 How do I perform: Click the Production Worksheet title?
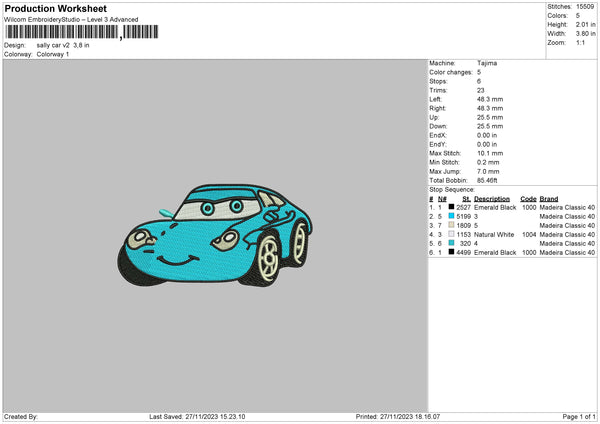pos(55,9)
